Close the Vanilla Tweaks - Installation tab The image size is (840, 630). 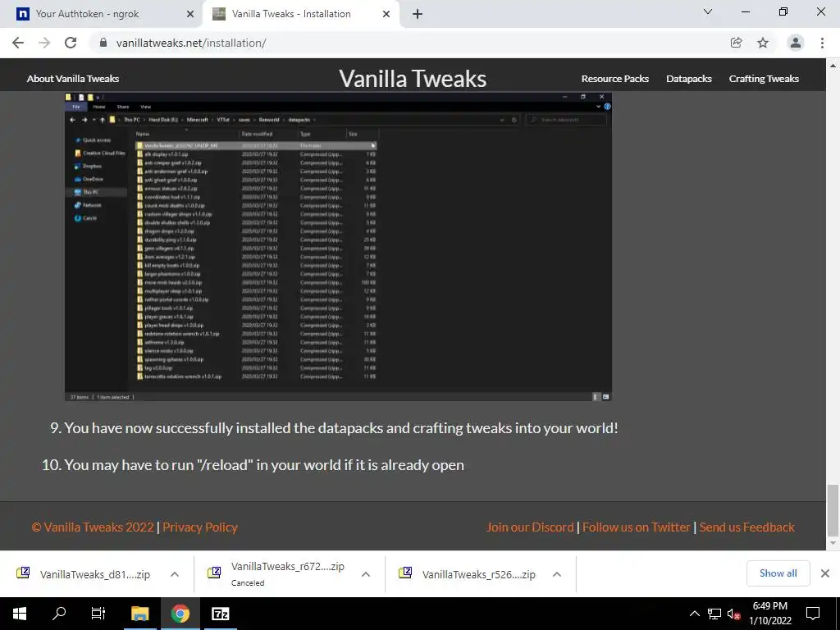point(386,14)
